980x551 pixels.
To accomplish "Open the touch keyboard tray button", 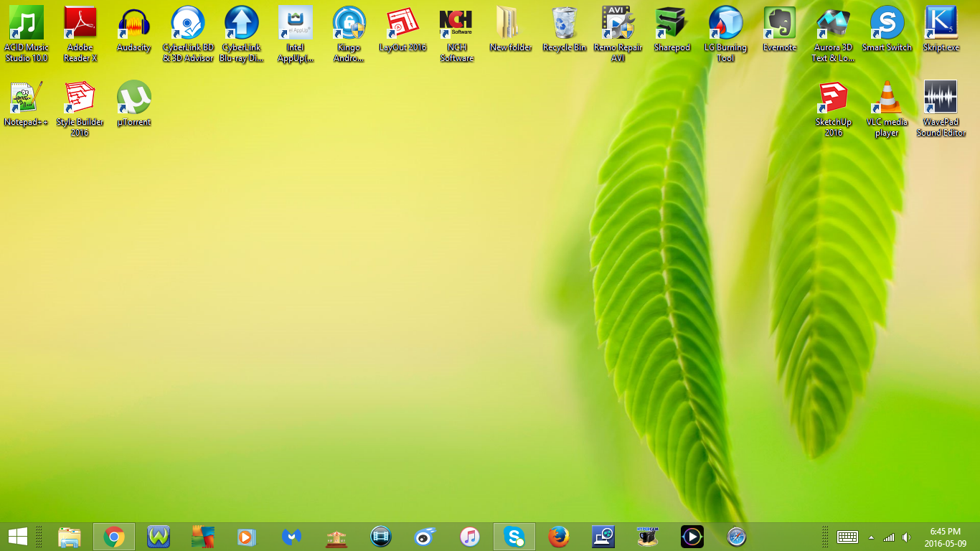I will click(x=848, y=537).
